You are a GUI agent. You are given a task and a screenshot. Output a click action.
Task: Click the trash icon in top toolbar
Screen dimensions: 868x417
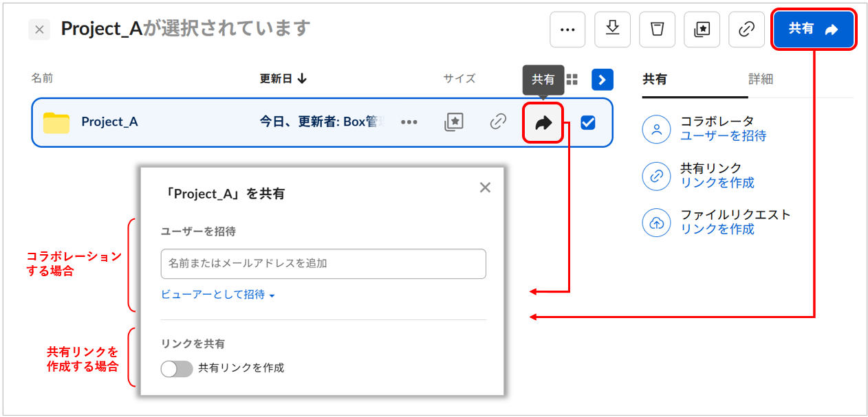pos(657,30)
